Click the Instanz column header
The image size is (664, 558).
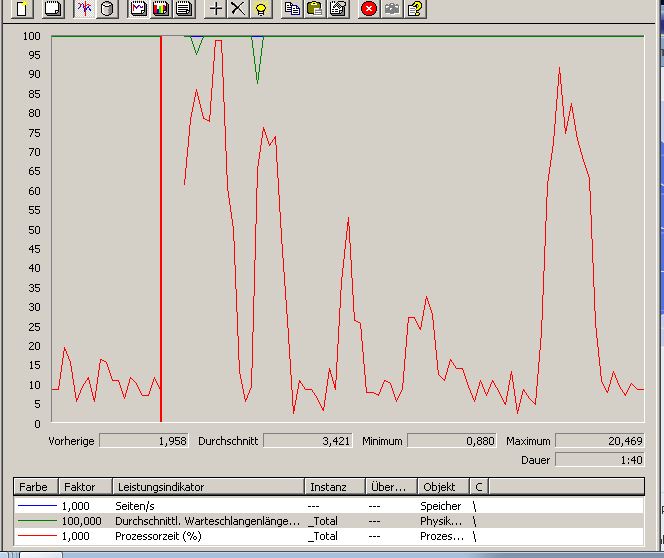coord(335,487)
